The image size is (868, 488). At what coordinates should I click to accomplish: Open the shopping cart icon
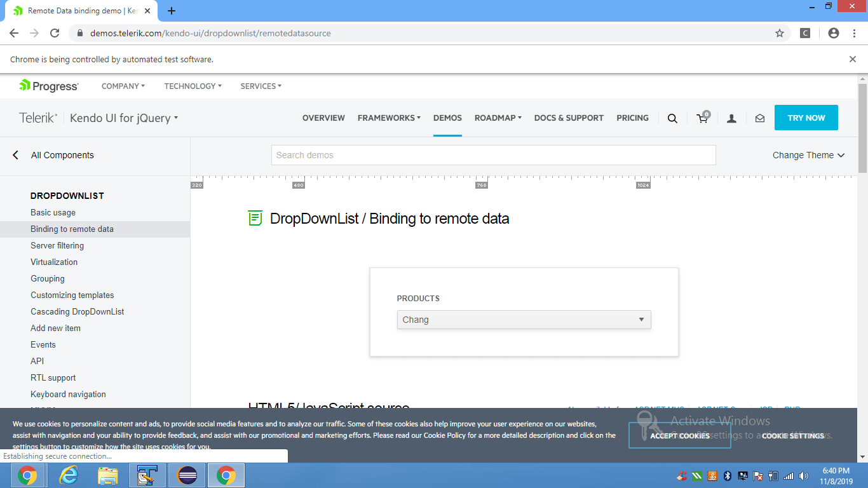click(x=702, y=118)
